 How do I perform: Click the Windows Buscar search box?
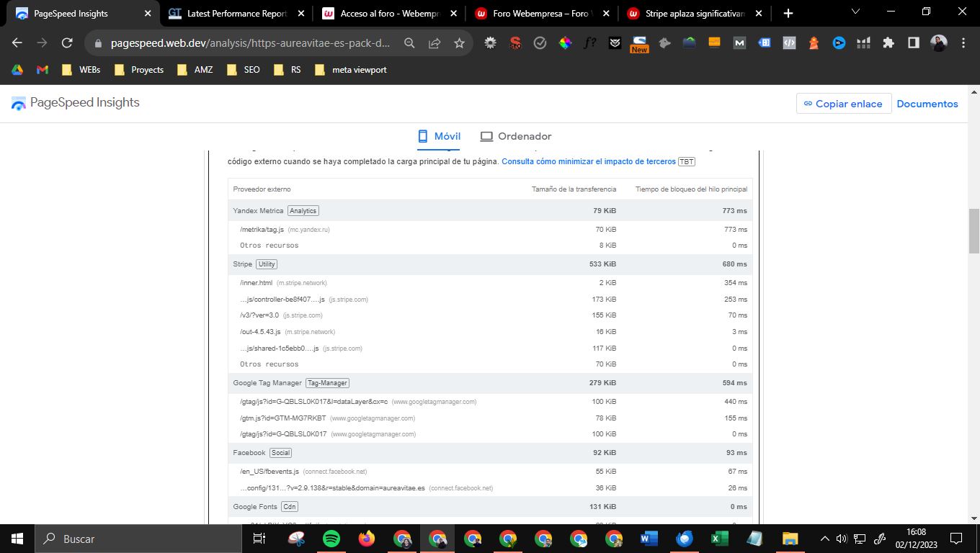click(138, 538)
